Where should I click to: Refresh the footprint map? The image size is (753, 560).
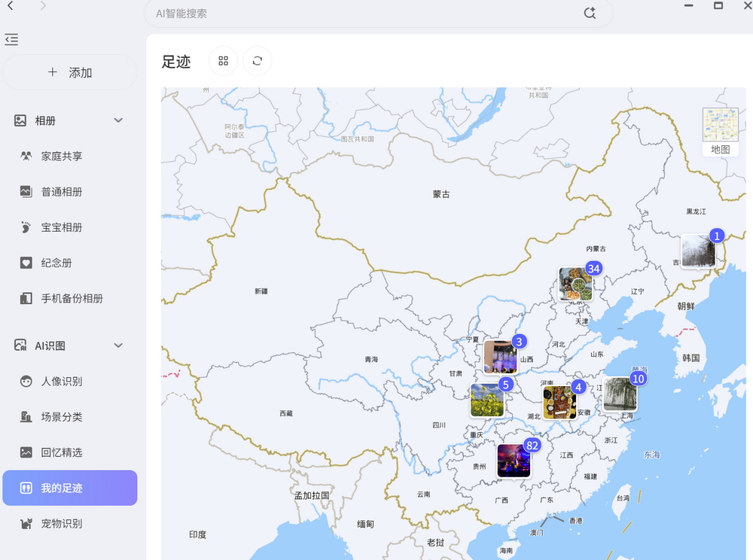[258, 61]
